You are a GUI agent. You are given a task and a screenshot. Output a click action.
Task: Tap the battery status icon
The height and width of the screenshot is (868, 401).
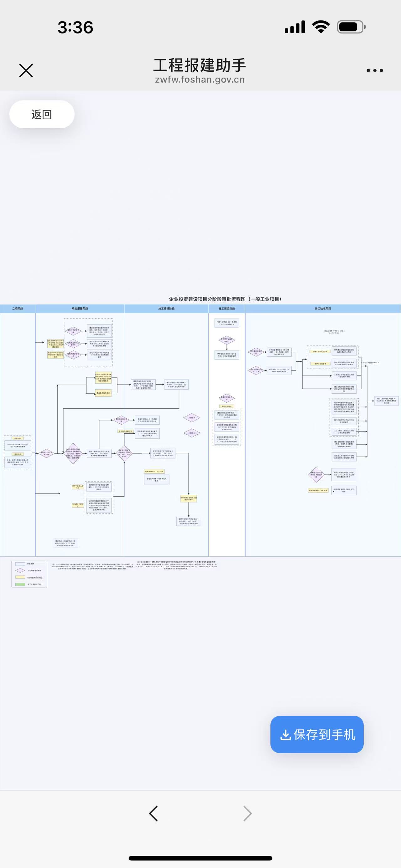(351, 27)
